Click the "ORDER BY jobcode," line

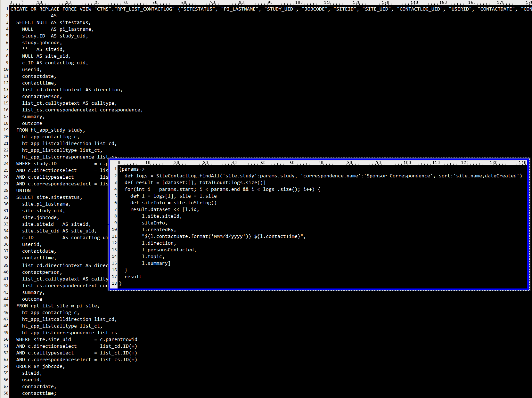[x=41, y=366]
